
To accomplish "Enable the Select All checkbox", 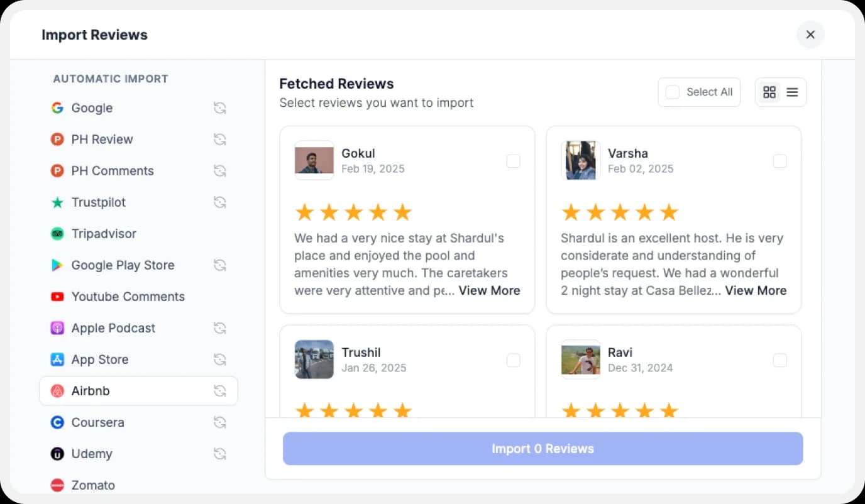I will pyautogui.click(x=672, y=92).
